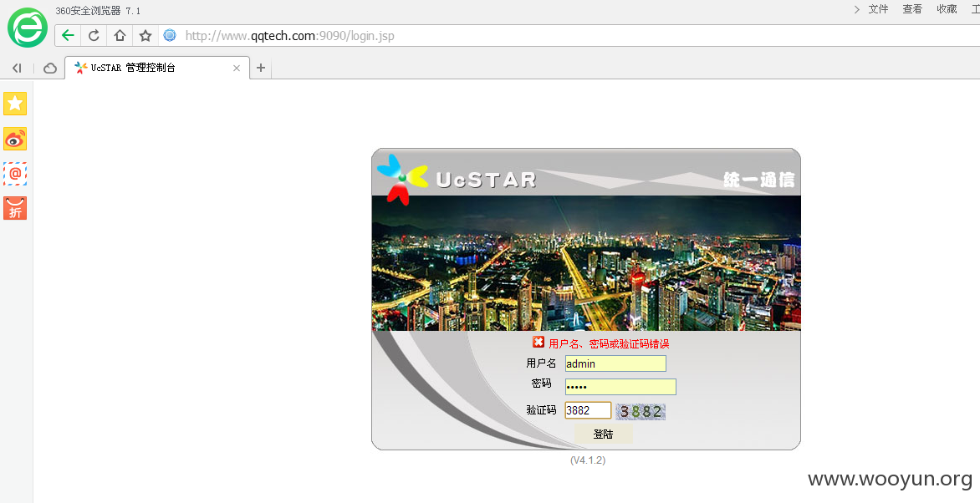Open favorites star in the sidebar

tap(15, 104)
